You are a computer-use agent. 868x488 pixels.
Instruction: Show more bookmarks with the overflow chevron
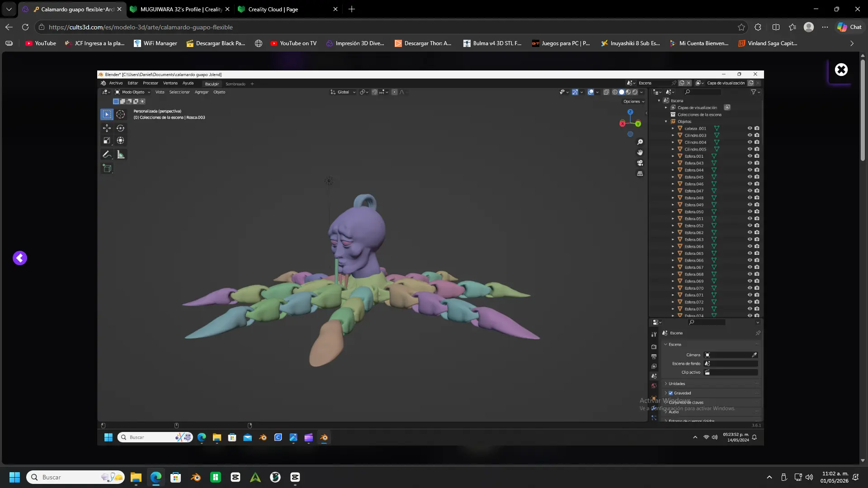[852, 43]
